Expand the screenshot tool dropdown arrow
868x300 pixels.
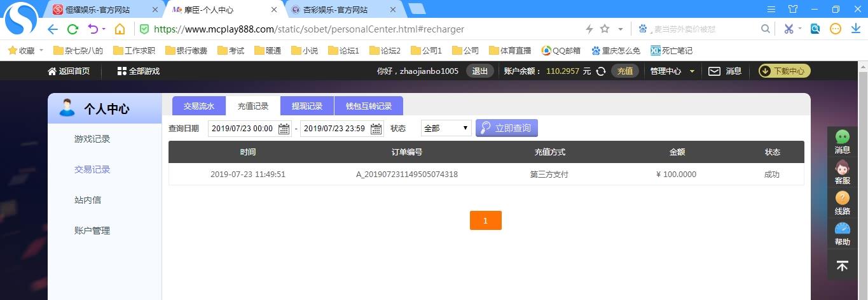[x=800, y=29]
